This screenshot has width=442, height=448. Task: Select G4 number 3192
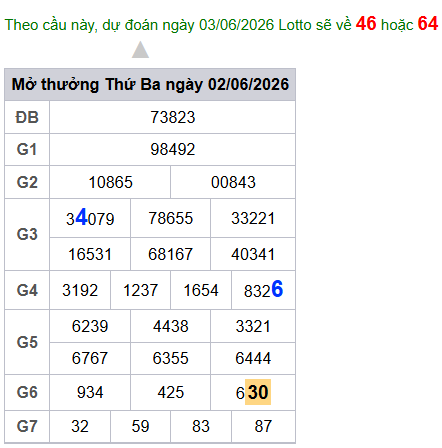(x=80, y=290)
